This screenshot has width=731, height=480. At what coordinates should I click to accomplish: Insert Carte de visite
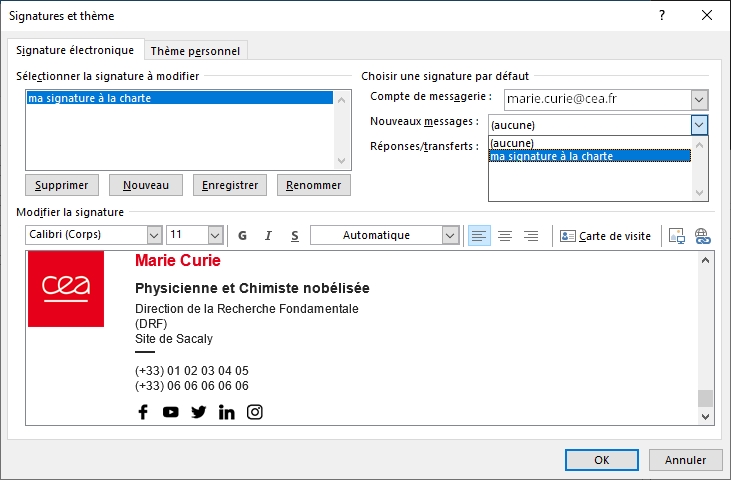[605, 236]
